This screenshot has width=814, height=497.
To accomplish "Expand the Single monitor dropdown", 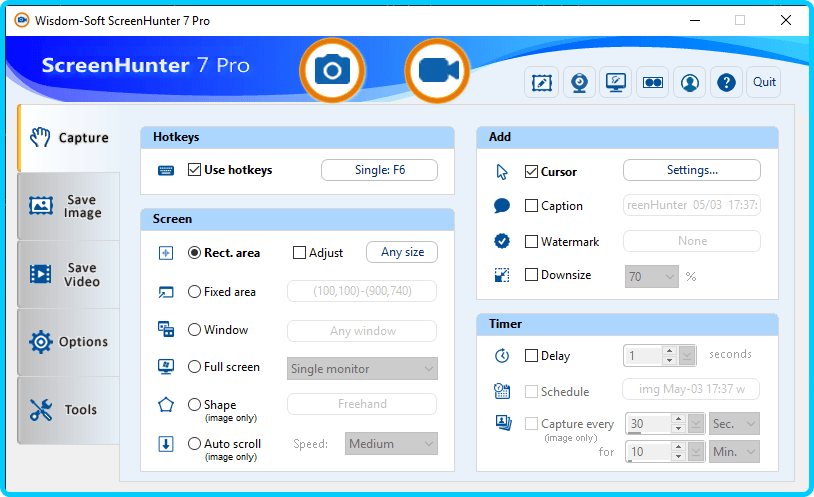I will point(362,369).
